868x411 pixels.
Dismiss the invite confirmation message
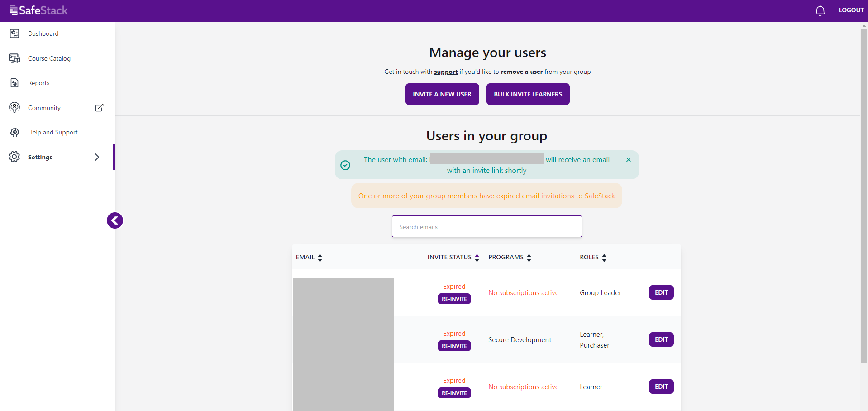point(628,160)
